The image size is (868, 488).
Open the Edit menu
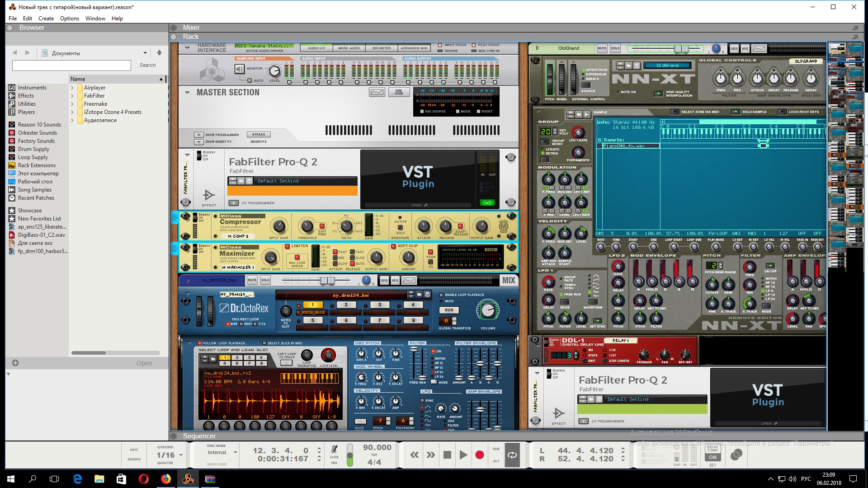(28, 19)
